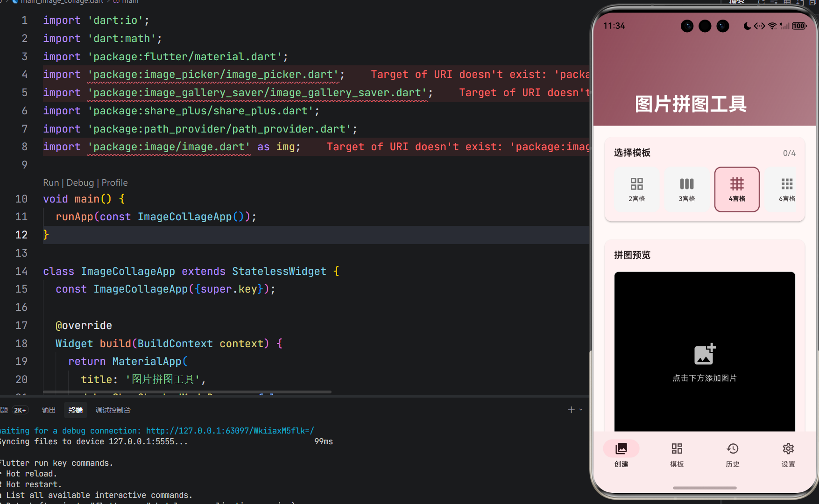Choose the highlighted 4宫格 template
The image size is (819, 504).
coord(737,189)
